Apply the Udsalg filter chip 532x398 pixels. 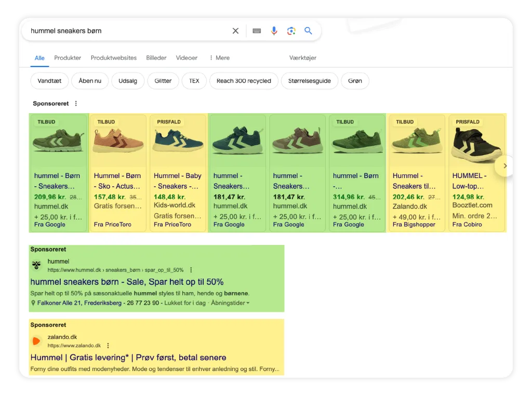click(128, 81)
